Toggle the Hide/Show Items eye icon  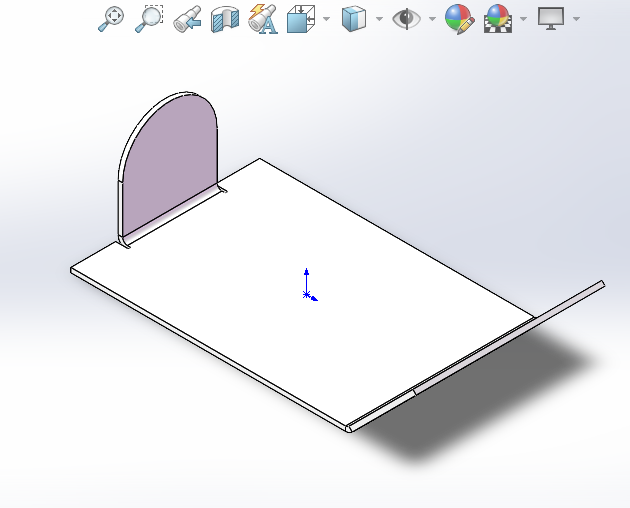pyautogui.click(x=407, y=18)
